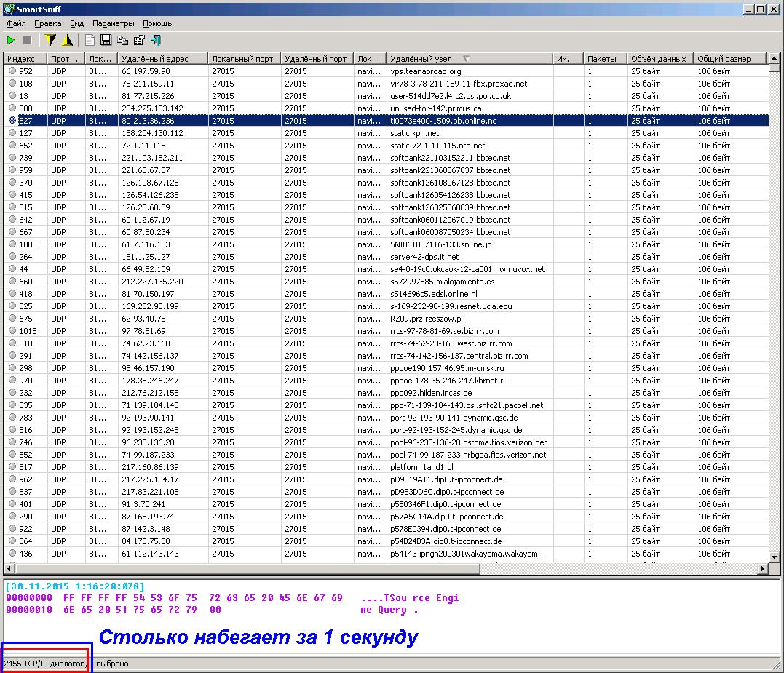This screenshot has height=673, width=784.
Task: Click the timestamp 30.11.2015 1:16:20:078
Action: click(x=75, y=586)
